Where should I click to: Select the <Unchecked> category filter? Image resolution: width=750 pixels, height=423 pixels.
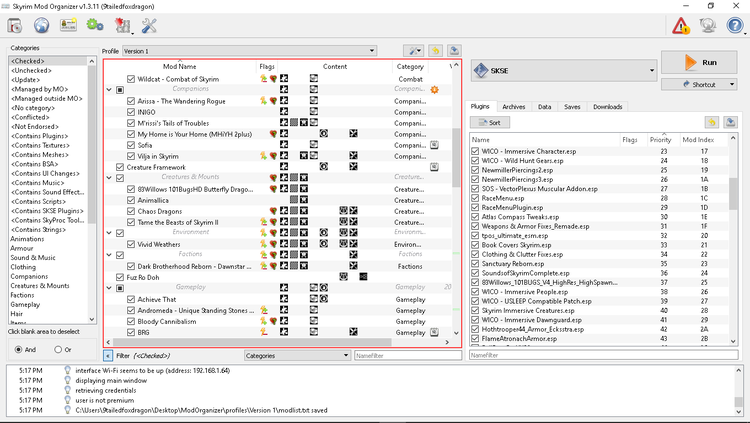point(31,70)
